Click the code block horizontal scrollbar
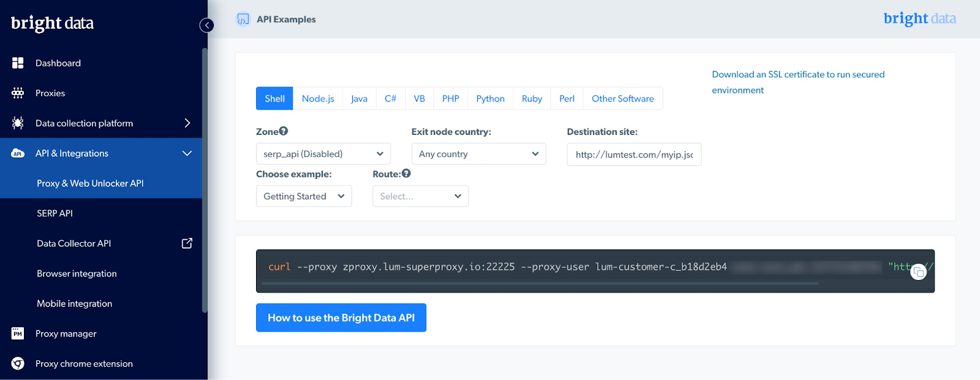 coord(540,283)
